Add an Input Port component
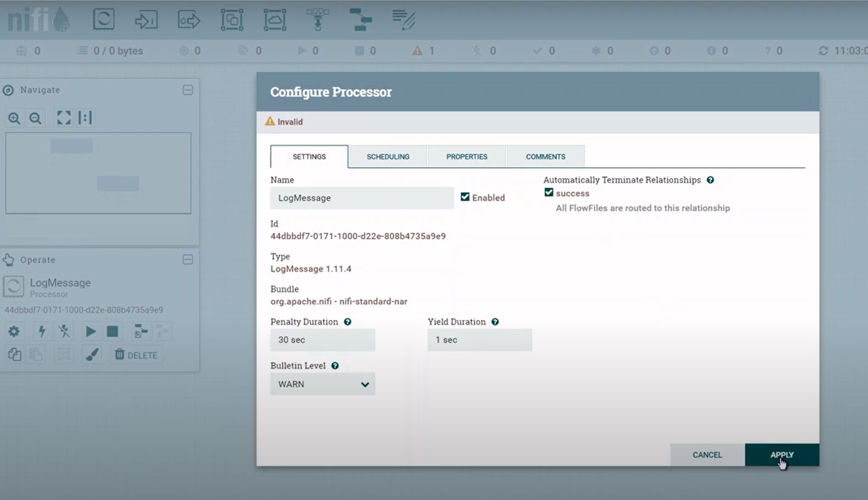868x500 pixels. tap(146, 20)
